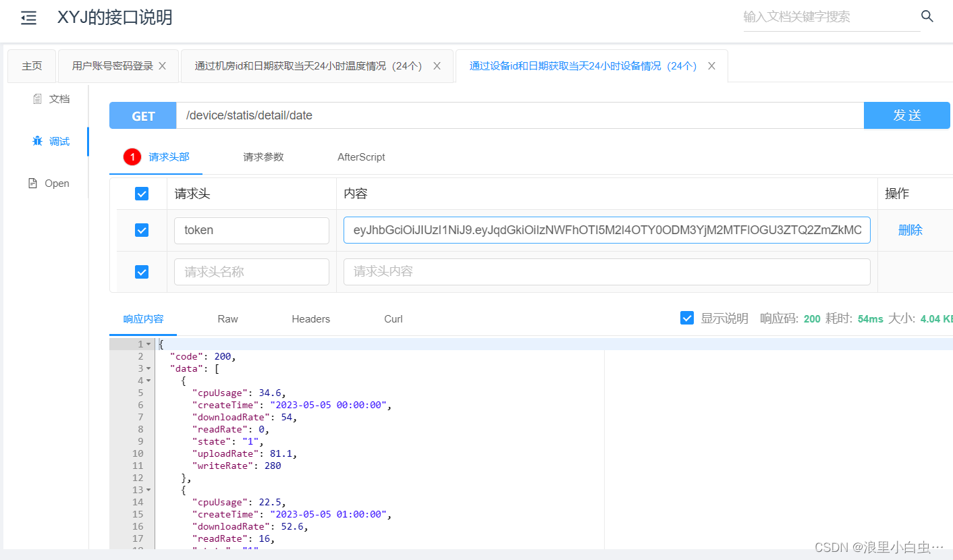
Task: Uncheck the token header row checkbox
Action: (142, 230)
